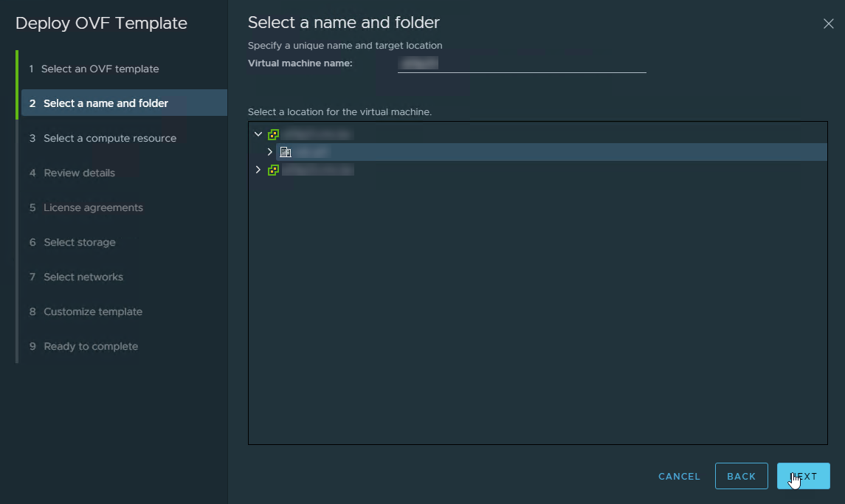The width and height of the screenshot is (845, 504).
Task: Select step 9 Ready to complete
Action: coord(91,346)
